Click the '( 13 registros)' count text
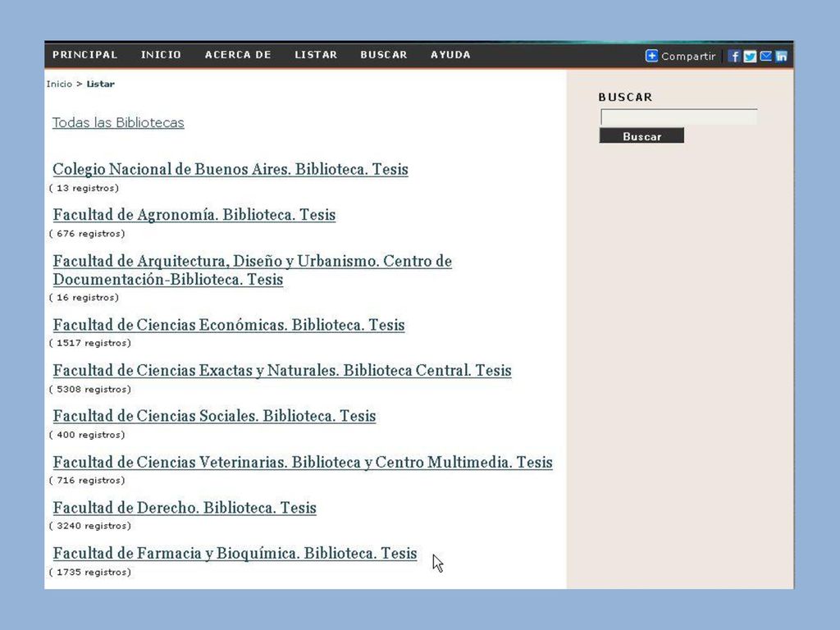This screenshot has height=630, width=840. [x=84, y=188]
